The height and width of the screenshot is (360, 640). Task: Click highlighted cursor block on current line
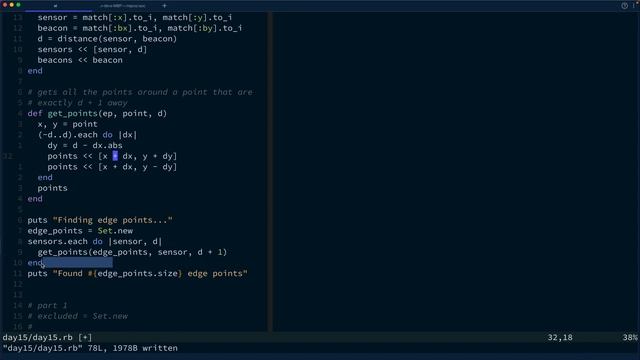pyautogui.click(x=115, y=156)
